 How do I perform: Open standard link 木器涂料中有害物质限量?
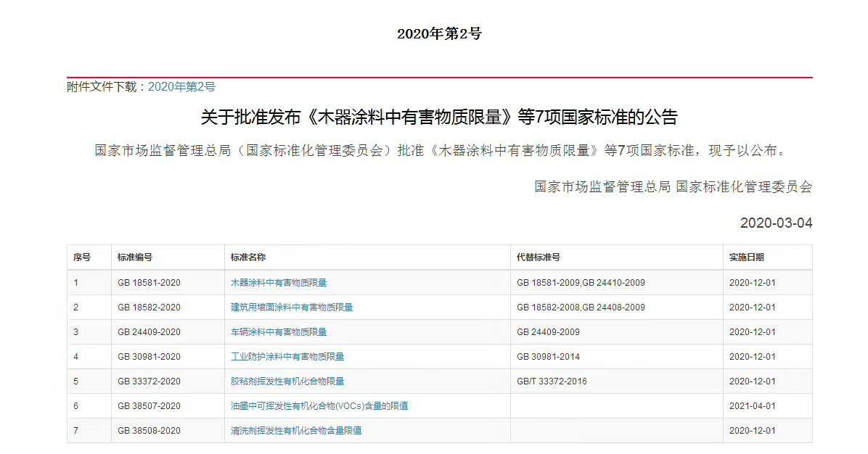(x=279, y=283)
